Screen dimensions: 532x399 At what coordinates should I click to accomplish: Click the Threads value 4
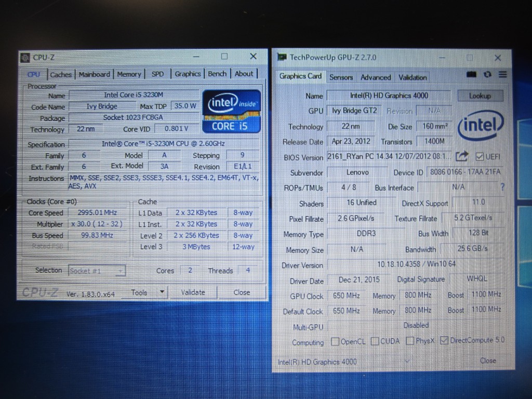coord(248,270)
